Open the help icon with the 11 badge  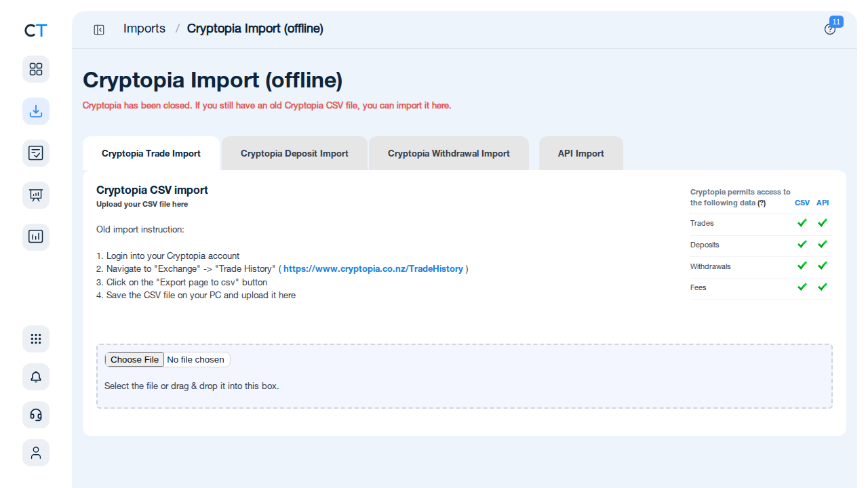click(830, 29)
